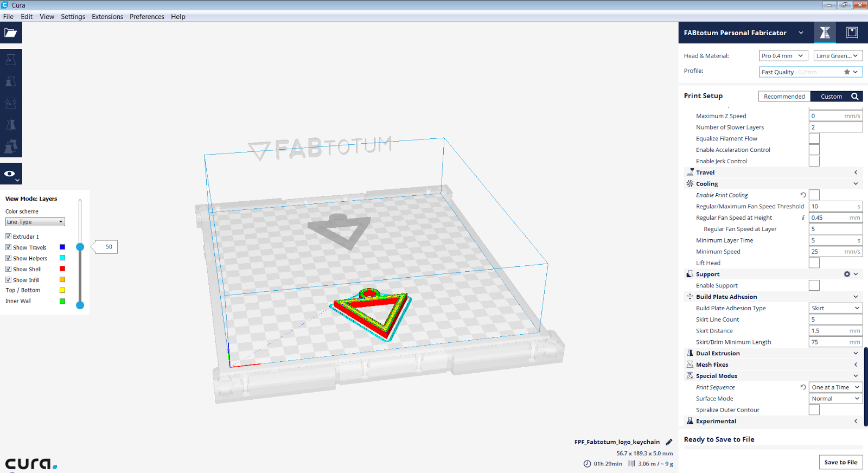Click the Cooling category fan icon
The height and width of the screenshot is (473, 868).
pos(690,183)
